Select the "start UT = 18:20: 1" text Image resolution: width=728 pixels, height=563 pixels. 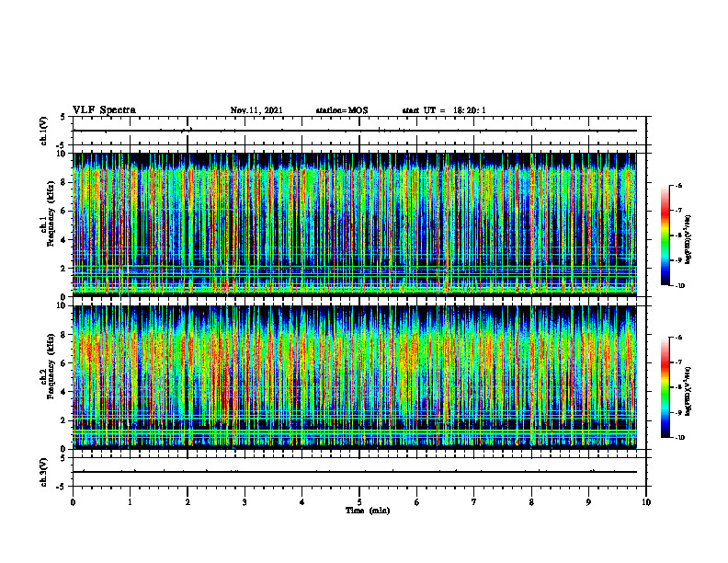444,110
